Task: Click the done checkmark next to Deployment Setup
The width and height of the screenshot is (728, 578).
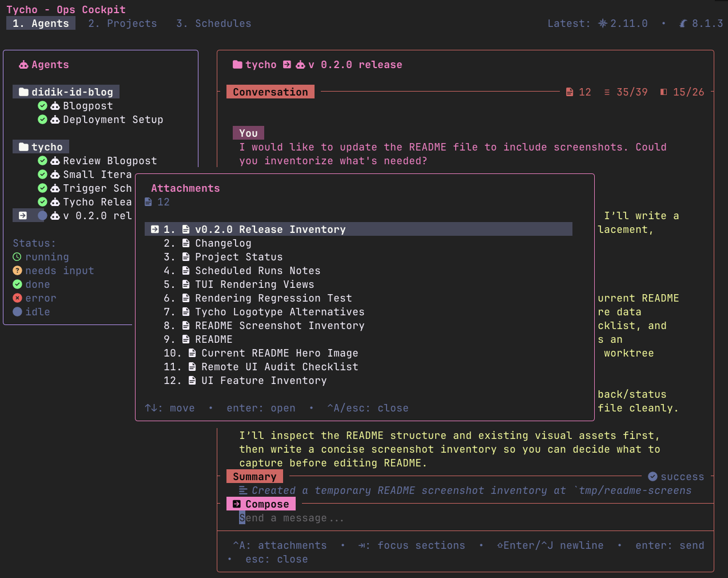Action: (x=42, y=120)
